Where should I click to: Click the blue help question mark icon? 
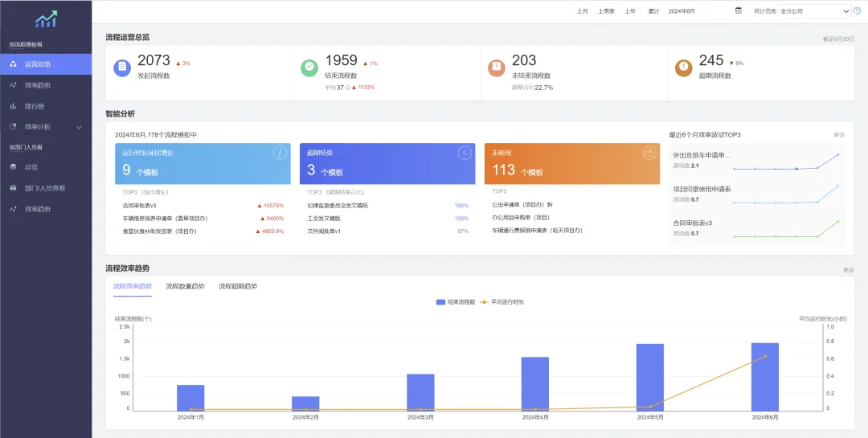(x=857, y=11)
